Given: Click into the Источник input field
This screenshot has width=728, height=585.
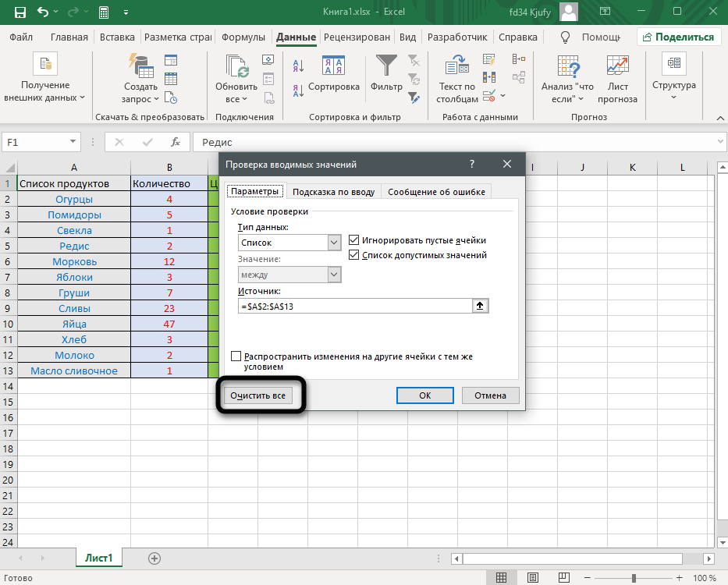Looking at the screenshot, I should point(356,307).
